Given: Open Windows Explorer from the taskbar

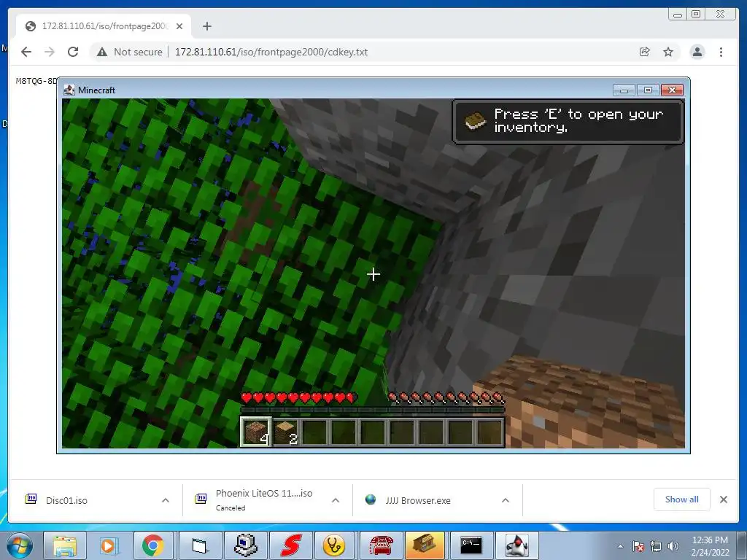Looking at the screenshot, I should pos(65,545).
